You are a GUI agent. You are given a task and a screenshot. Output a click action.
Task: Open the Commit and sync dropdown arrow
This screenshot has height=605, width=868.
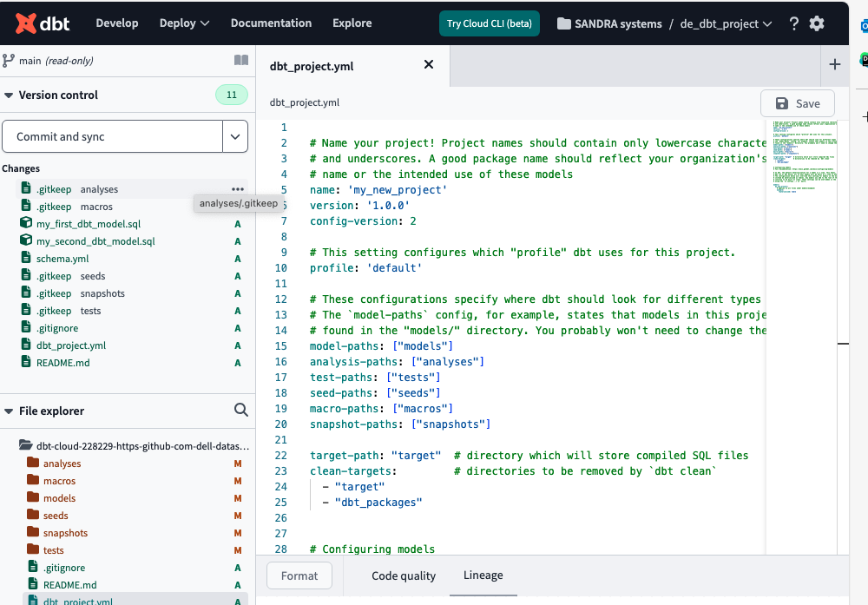pos(235,136)
